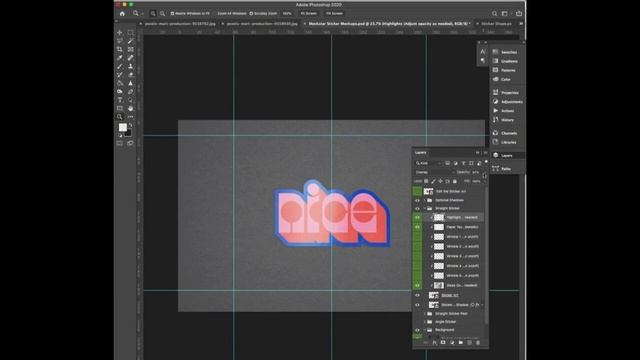
Task: Switch to second plastic-mart-production jpg tab
Action: pos(262,24)
